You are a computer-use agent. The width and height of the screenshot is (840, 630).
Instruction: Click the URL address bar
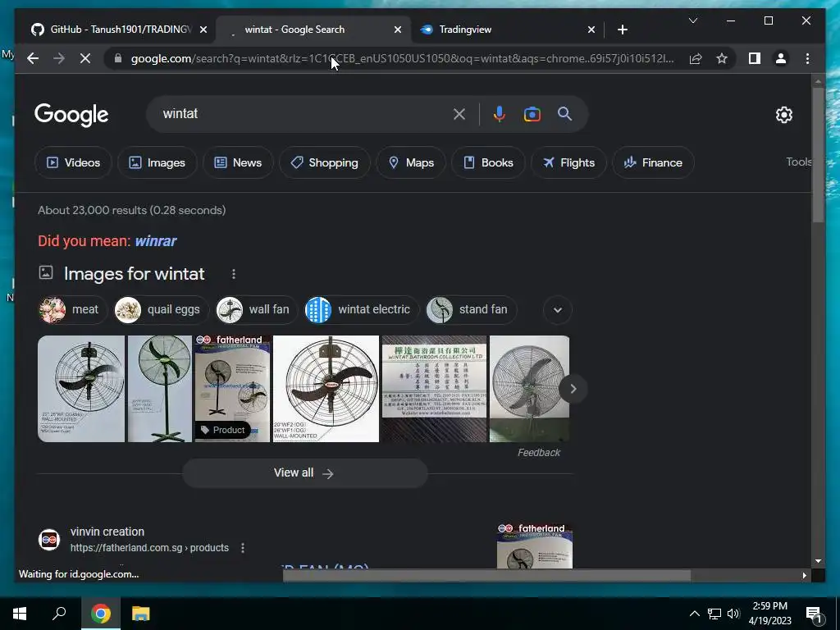pyautogui.click(x=402, y=58)
